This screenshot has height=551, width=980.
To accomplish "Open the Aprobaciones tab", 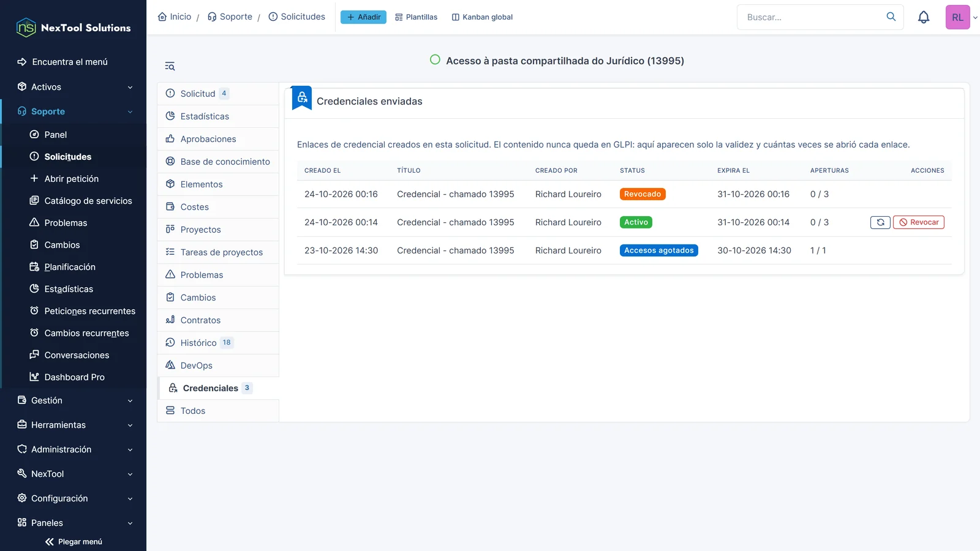I will point(218,139).
